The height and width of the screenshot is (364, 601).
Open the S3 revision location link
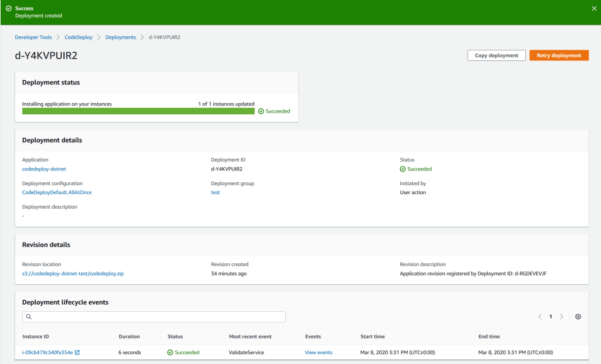(73, 273)
